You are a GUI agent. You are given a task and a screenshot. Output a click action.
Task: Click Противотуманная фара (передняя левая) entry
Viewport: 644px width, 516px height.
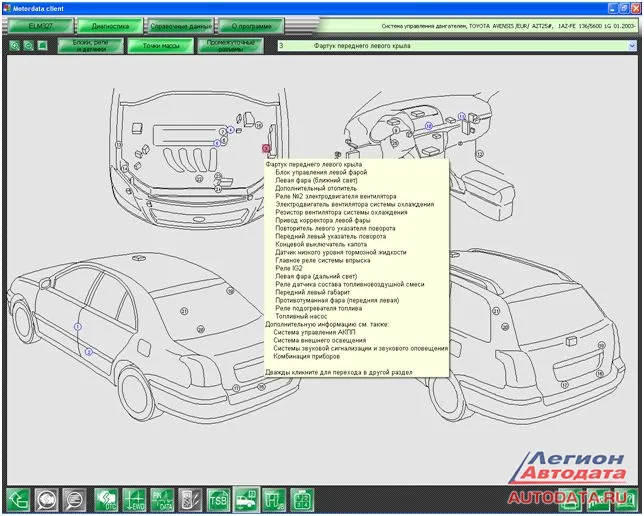coord(337,300)
